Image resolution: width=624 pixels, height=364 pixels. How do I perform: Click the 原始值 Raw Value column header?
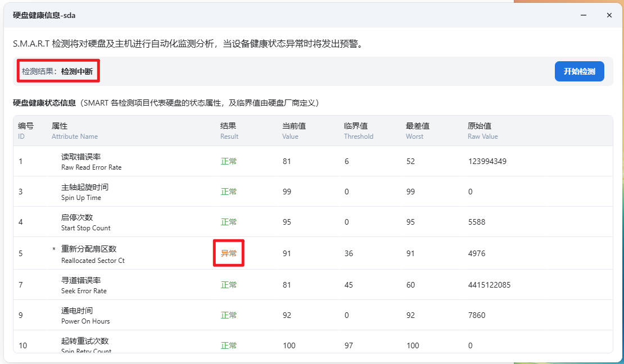point(482,131)
